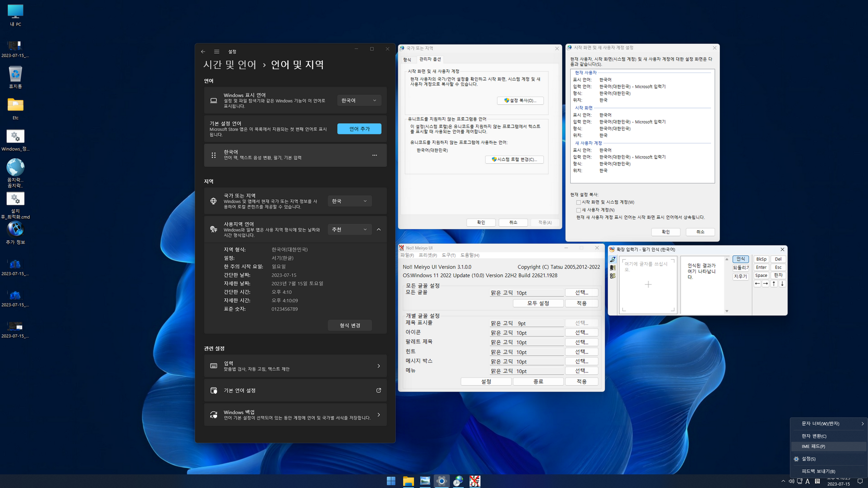
Task: Select 설정(S) in IME context menu
Action: pyautogui.click(x=829, y=459)
